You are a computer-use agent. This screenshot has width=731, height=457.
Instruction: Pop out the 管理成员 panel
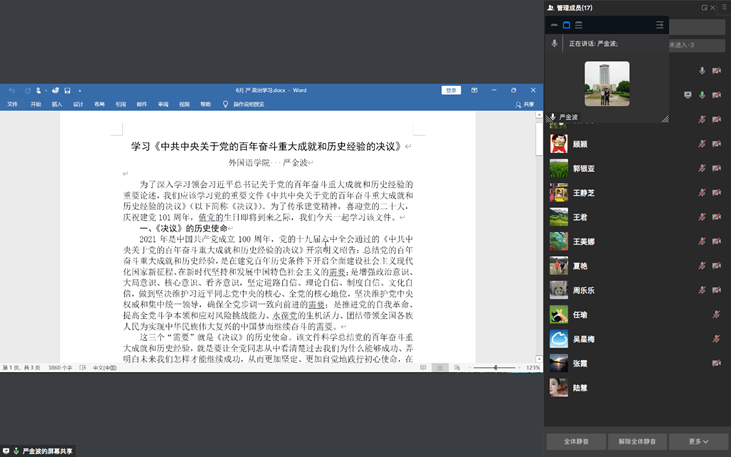pyautogui.click(x=704, y=8)
